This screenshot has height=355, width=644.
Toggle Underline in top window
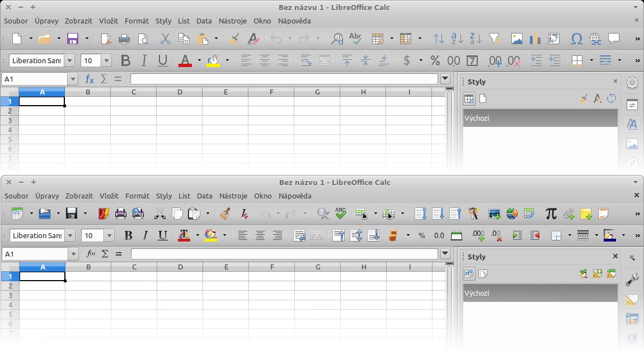(x=163, y=61)
